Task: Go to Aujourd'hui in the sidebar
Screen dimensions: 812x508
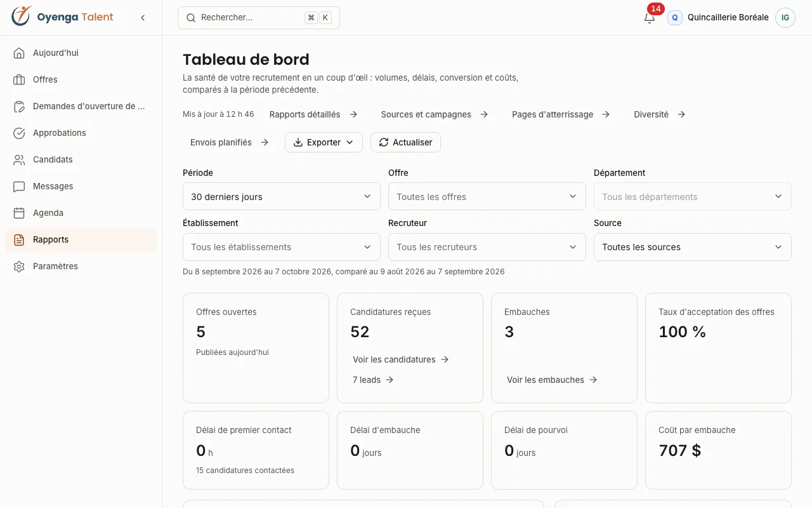Action: (x=81, y=53)
